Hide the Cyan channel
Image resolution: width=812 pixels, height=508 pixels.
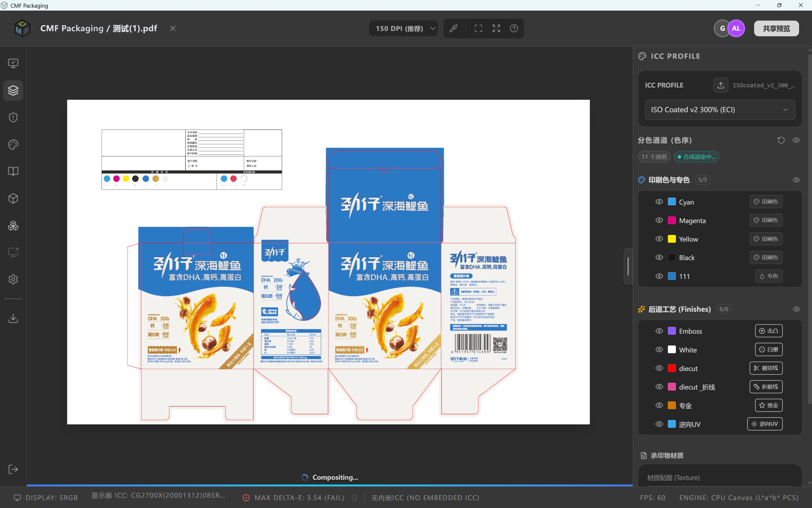(659, 202)
